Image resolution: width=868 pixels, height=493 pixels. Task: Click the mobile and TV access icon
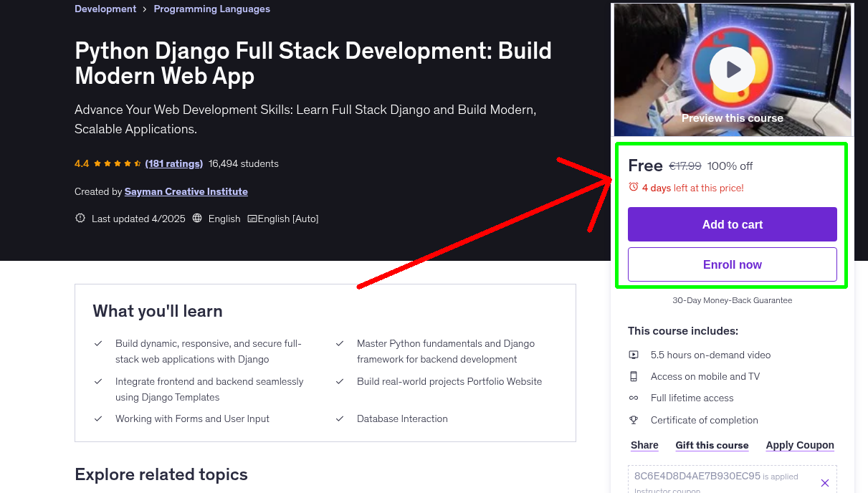[634, 376]
